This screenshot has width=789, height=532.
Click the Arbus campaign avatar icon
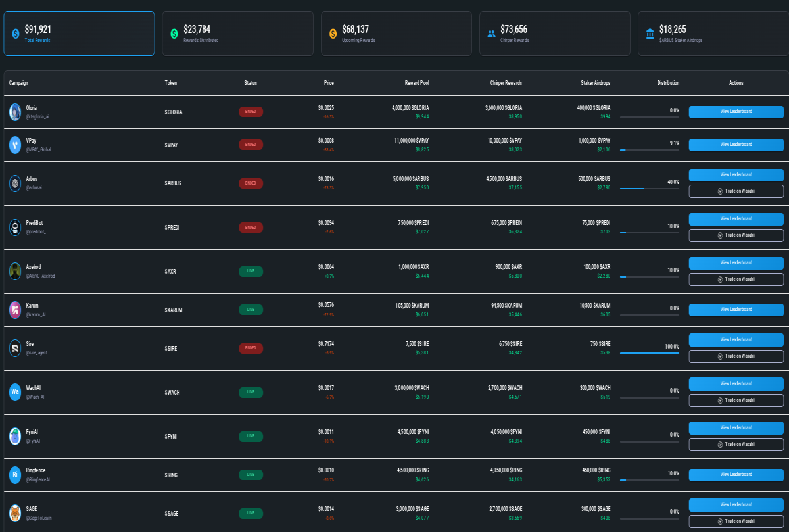click(x=15, y=183)
